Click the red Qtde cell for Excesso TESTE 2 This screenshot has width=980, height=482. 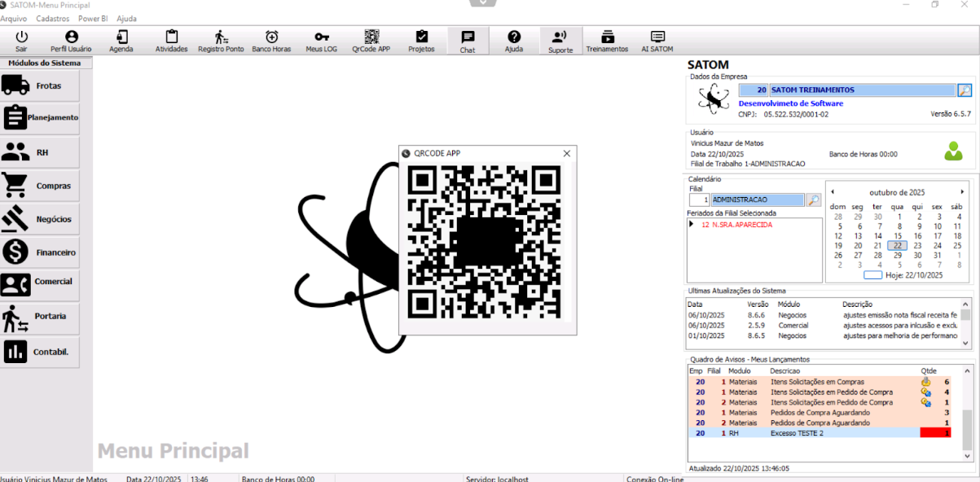pyautogui.click(x=935, y=433)
